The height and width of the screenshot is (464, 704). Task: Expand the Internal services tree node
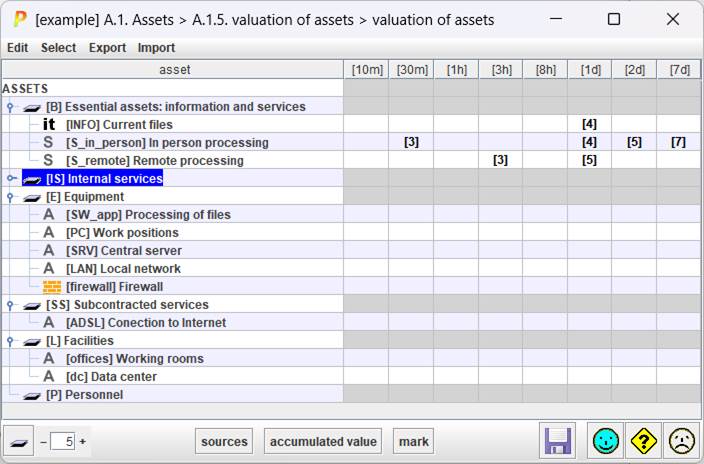click(11, 178)
